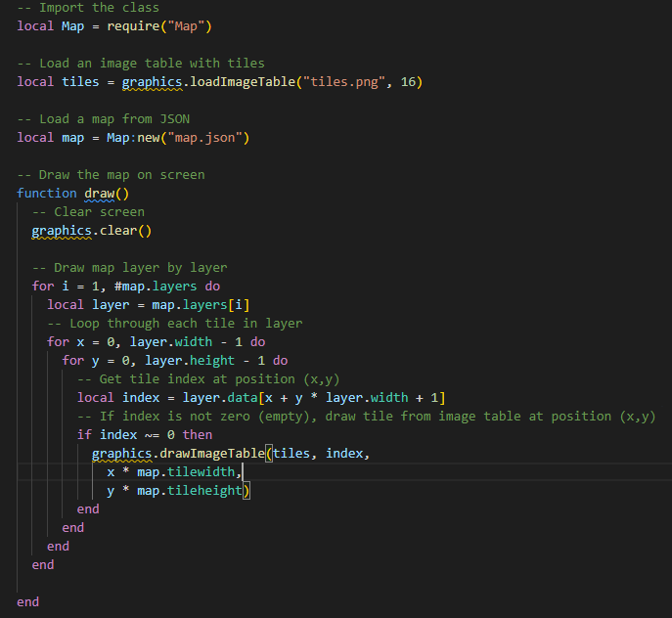Click the 'local layer = map.layers[i]' line
Image resolution: width=672 pixels, height=618 pixels.
149,305
